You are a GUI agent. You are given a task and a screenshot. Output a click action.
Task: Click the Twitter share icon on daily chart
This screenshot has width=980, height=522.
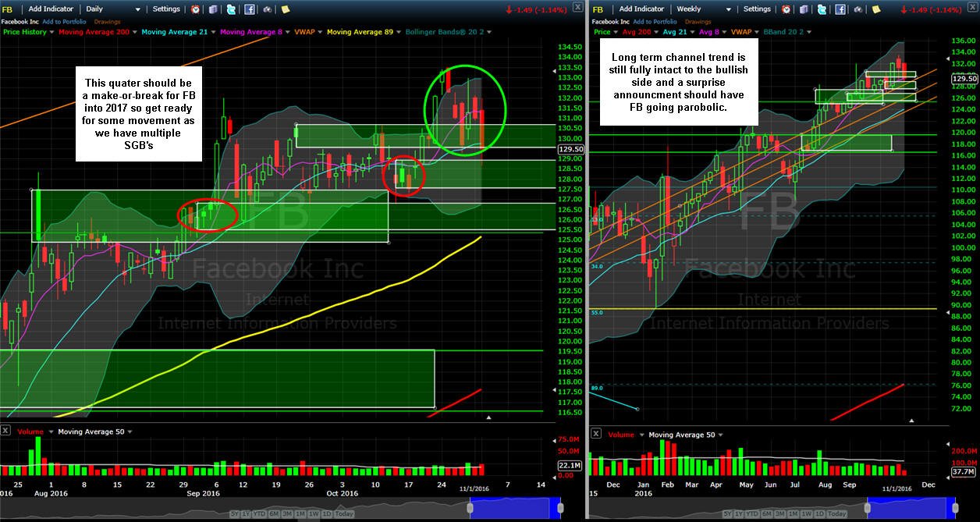coord(231,9)
